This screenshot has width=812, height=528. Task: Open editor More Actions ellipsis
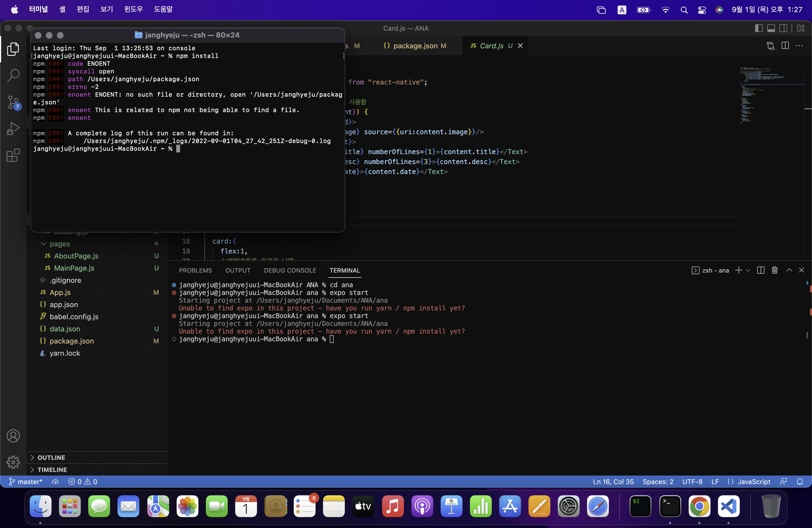pyautogui.click(x=799, y=46)
